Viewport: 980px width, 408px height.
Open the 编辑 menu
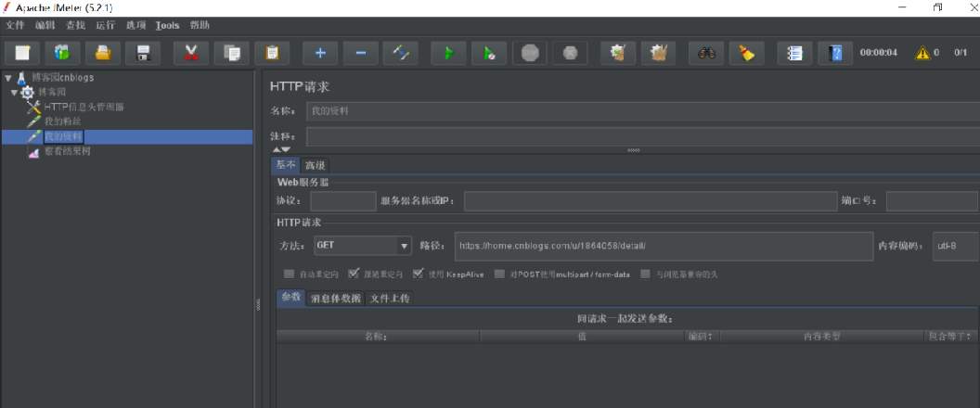45,26
